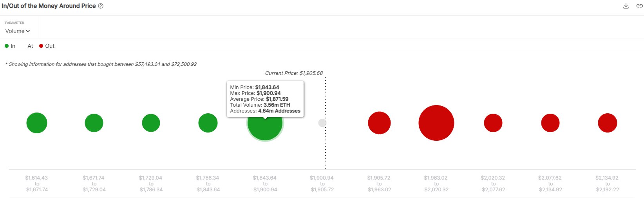644x198 pixels.
Task: Open the Volume parameter dropdown
Action: [x=18, y=31]
